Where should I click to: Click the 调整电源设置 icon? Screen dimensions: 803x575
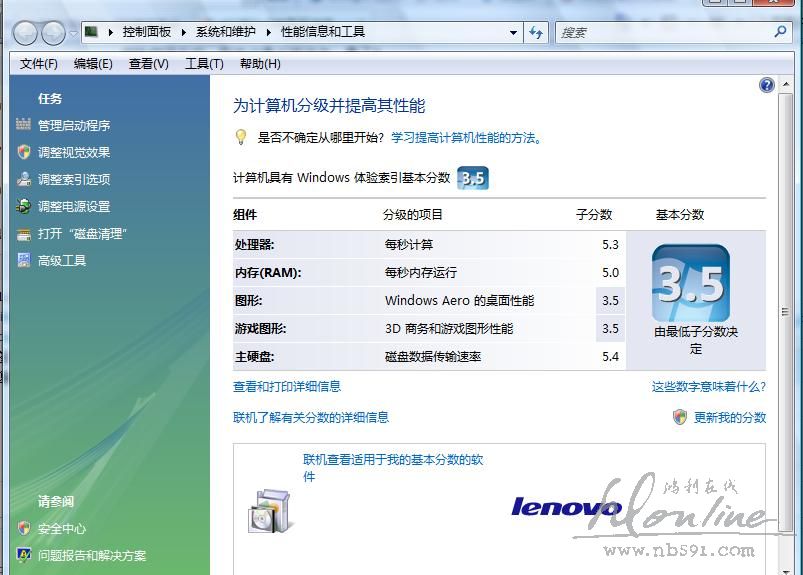point(24,206)
